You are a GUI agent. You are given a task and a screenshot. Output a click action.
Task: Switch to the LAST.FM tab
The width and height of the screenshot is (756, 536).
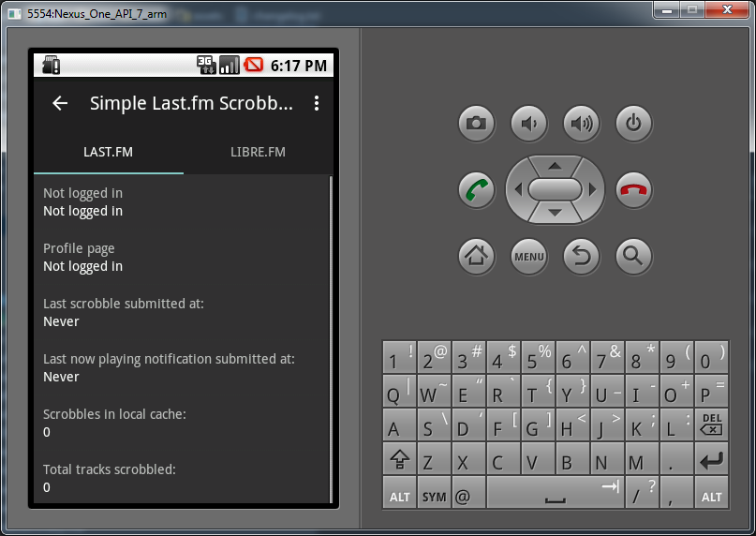tap(109, 152)
